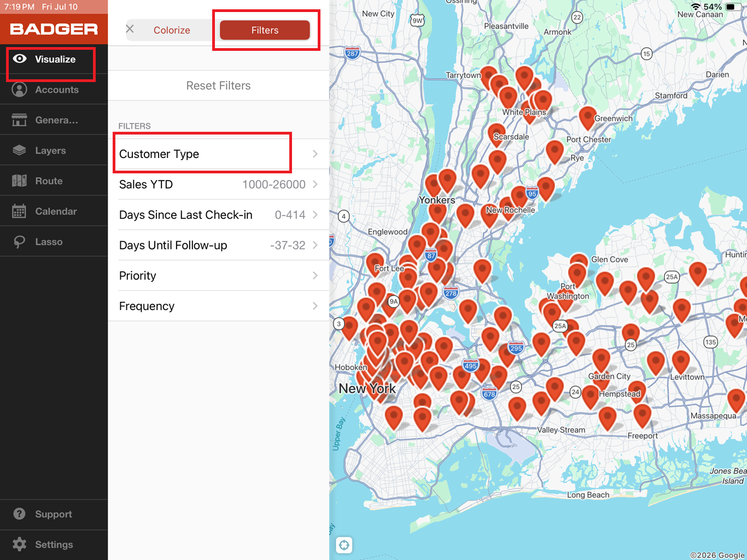Click the Stamford map label

click(671, 96)
